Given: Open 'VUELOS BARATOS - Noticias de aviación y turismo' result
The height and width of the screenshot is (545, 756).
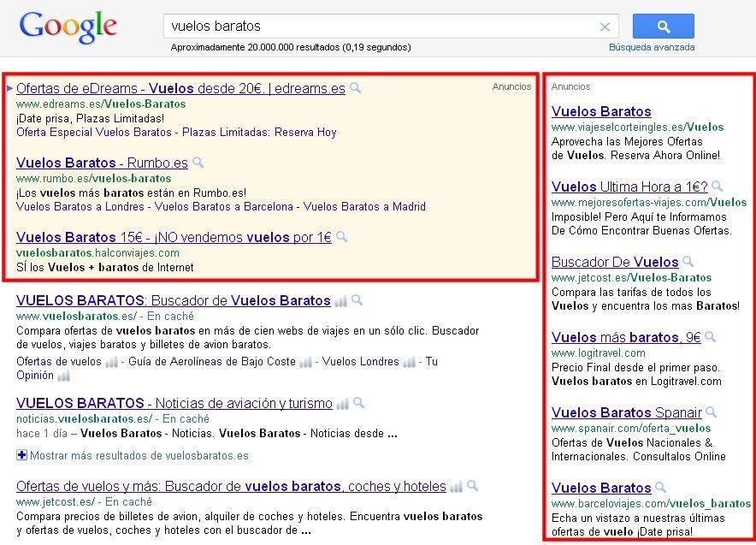Looking at the screenshot, I should (x=174, y=403).
